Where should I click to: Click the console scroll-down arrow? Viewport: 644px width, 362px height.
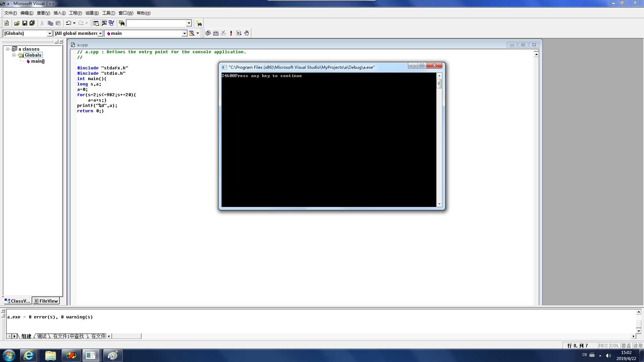click(439, 204)
